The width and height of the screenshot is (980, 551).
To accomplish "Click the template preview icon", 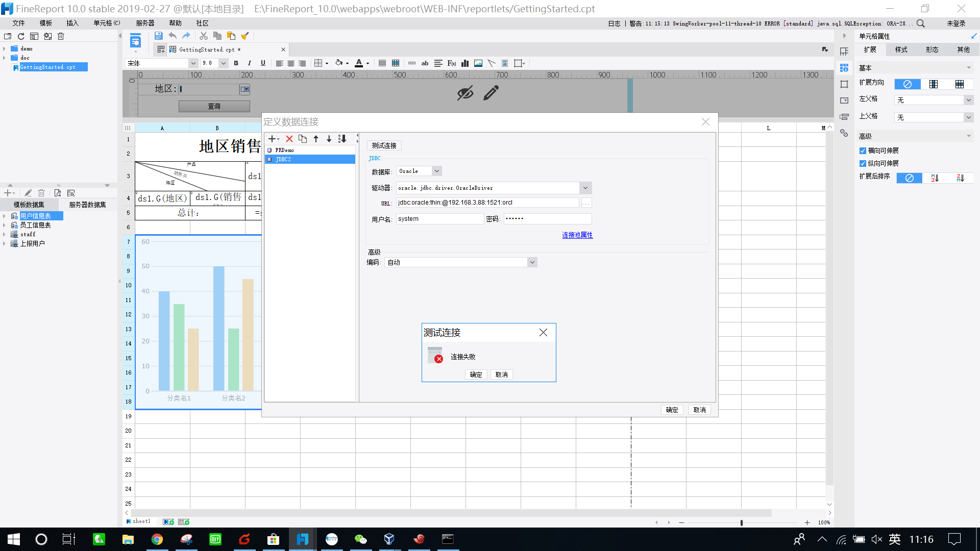I will click(135, 41).
